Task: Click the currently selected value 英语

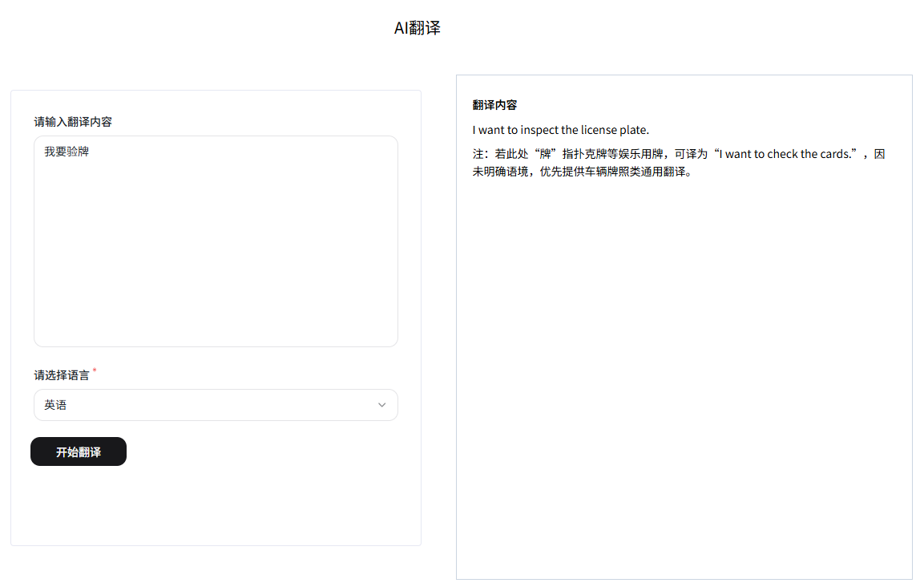Action: pos(55,405)
